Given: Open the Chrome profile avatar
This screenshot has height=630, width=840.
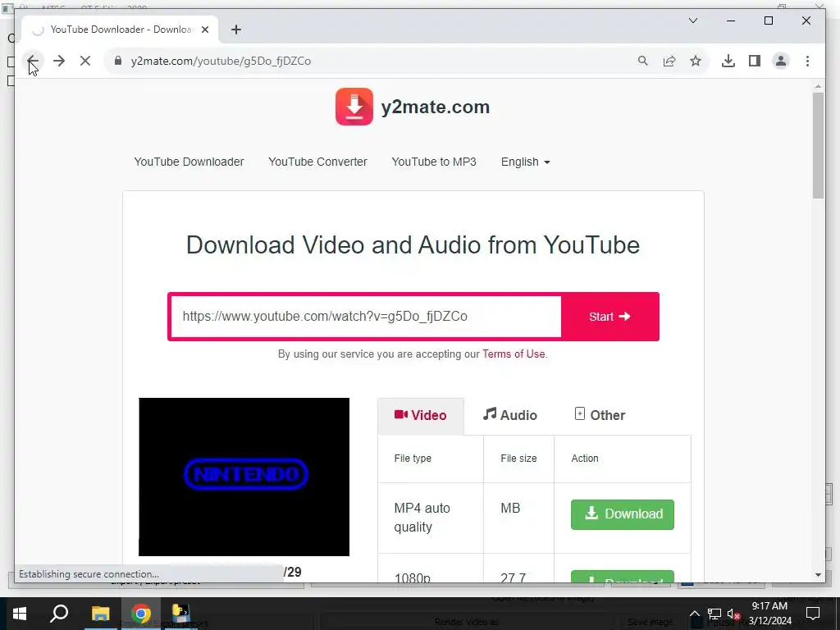Looking at the screenshot, I should coord(781,61).
